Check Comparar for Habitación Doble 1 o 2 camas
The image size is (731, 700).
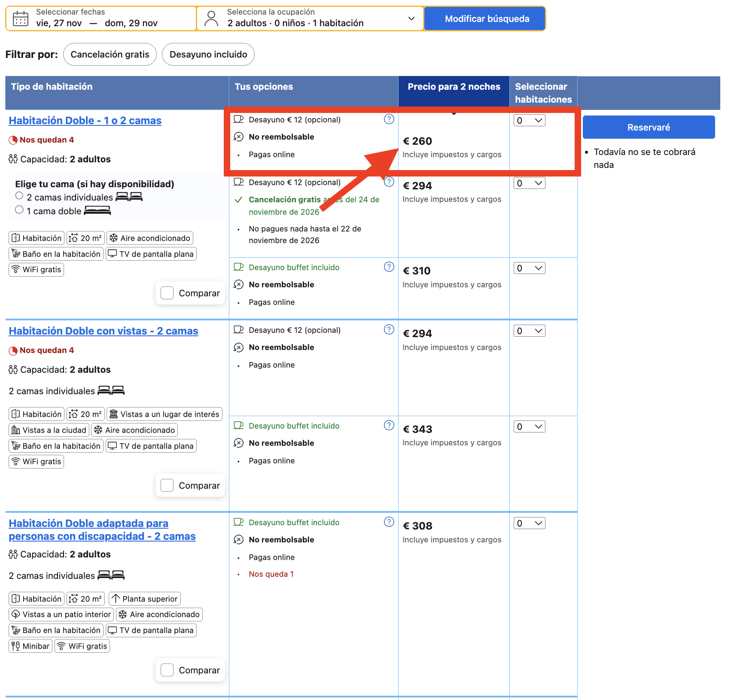167,293
